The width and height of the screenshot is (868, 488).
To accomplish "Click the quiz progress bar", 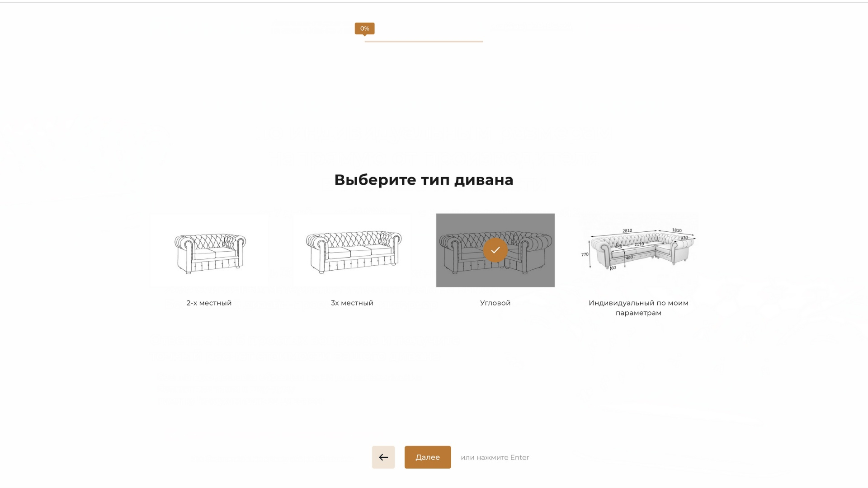I will tap(424, 41).
